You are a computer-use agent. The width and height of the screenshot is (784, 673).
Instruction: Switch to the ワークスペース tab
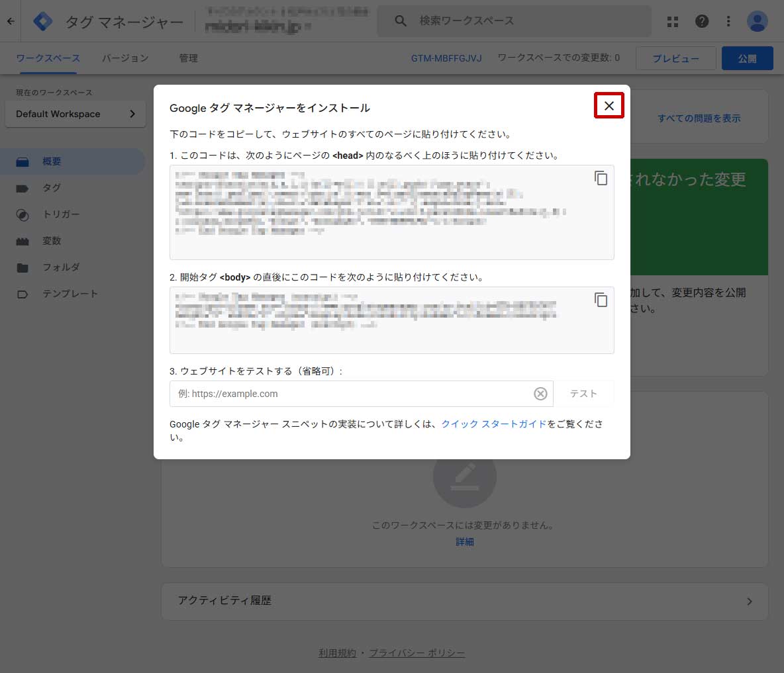pyautogui.click(x=48, y=58)
